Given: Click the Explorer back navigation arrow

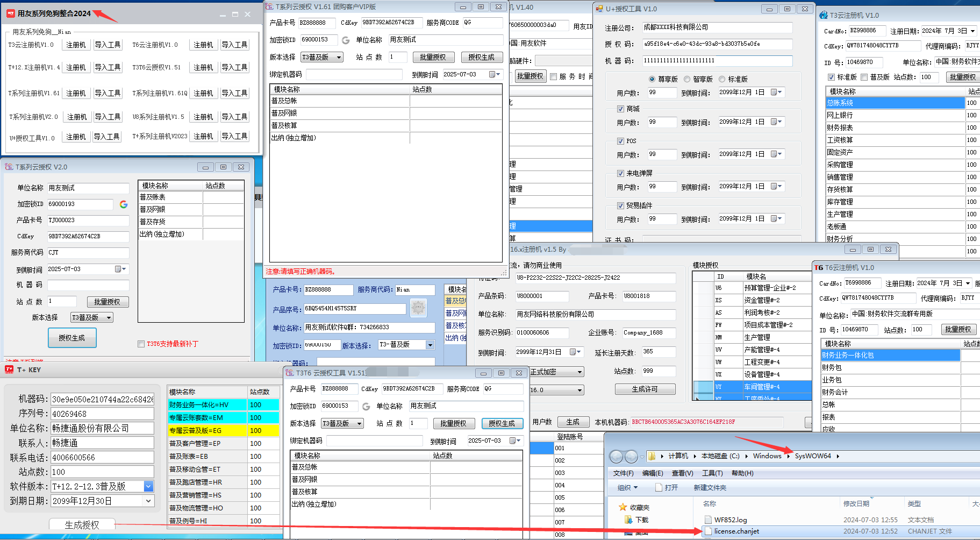Looking at the screenshot, I should click(x=616, y=457).
